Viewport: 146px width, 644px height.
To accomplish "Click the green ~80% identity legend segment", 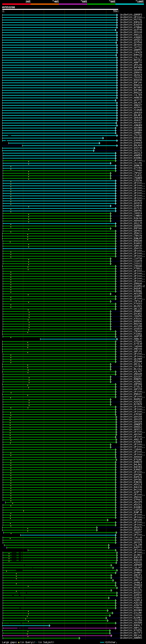I will point(101,4).
